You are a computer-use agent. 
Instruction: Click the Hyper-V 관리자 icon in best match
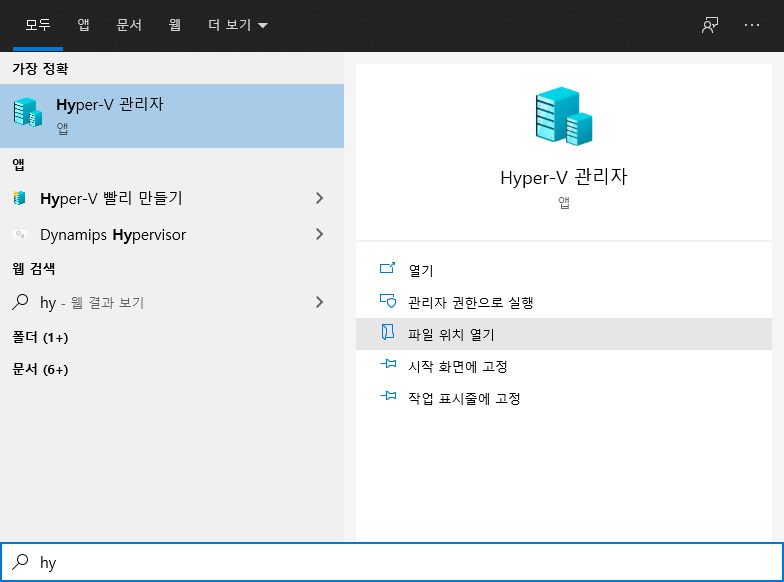(x=28, y=112)
